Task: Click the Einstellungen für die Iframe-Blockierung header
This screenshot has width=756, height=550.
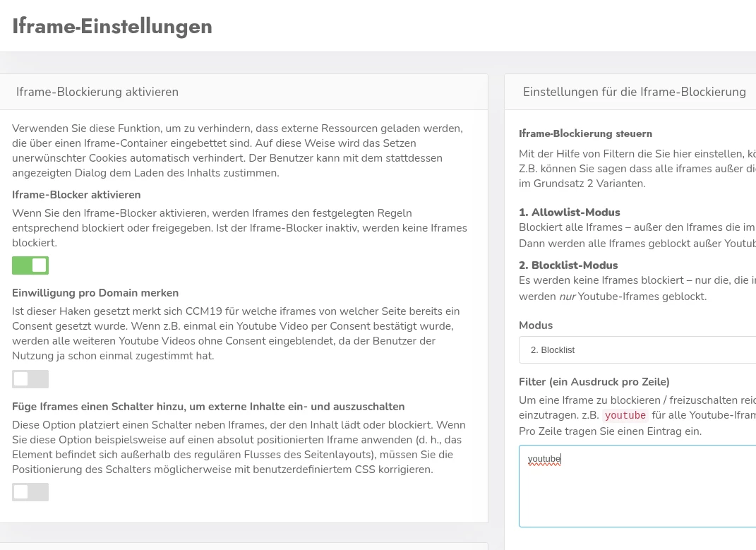Action: (x=634, y=92)
